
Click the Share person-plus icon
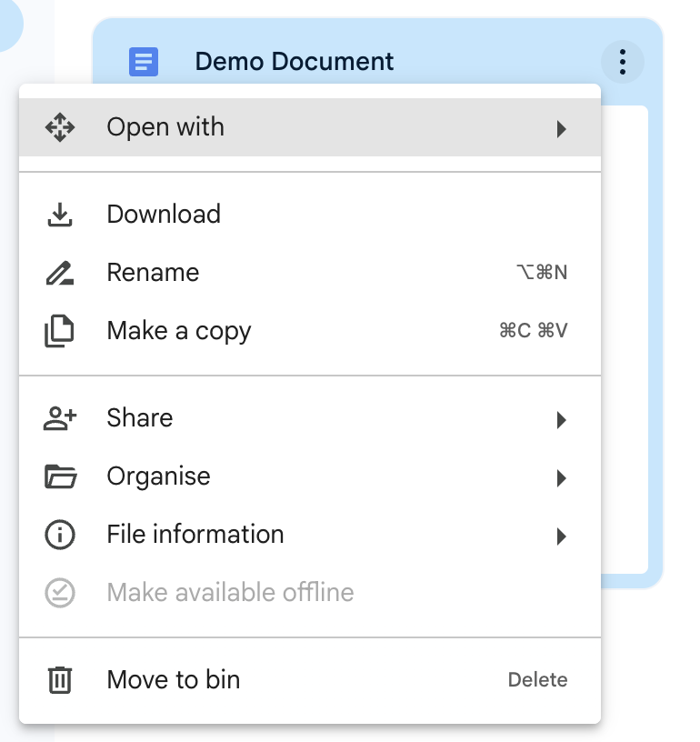60,418
